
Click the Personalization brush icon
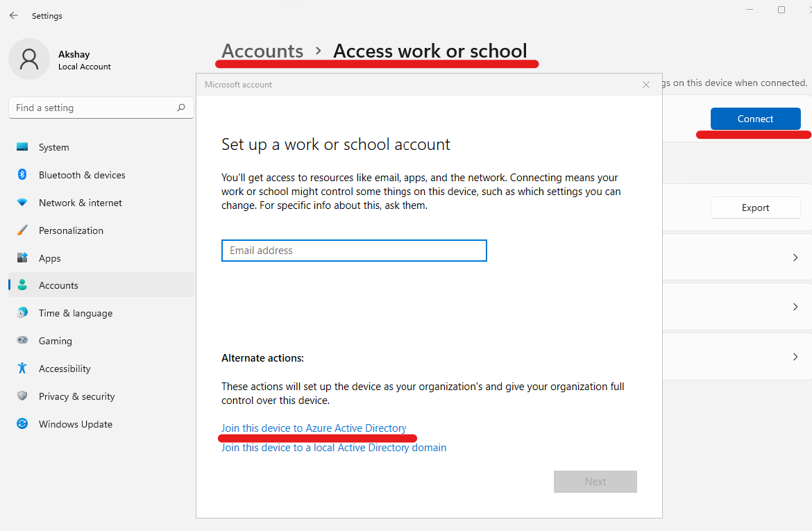(22, 230)
